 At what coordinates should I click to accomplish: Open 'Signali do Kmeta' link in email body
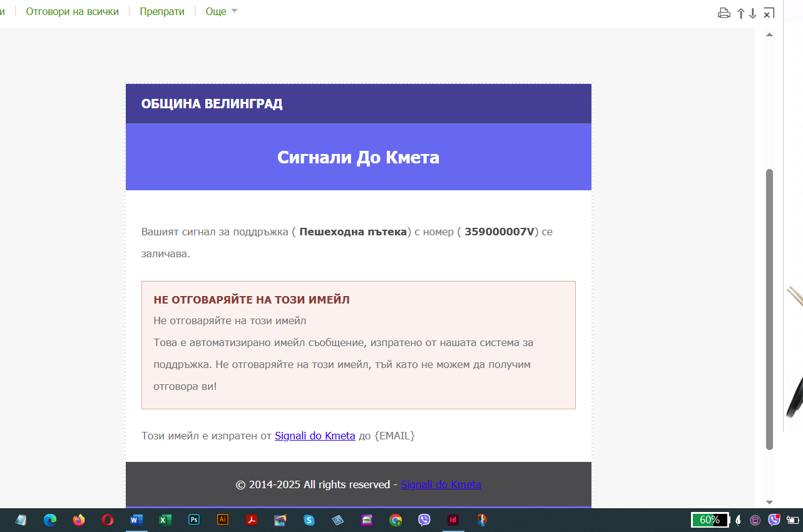tap(315, 436)
